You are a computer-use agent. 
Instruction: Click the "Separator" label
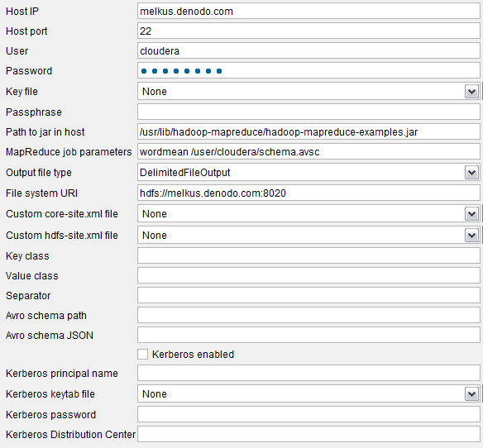pyautogui.click(x=28, y=296)
